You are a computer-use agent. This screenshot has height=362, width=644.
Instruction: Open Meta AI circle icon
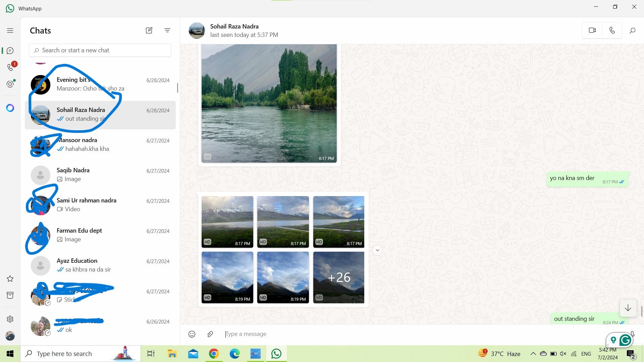point(10,108)
